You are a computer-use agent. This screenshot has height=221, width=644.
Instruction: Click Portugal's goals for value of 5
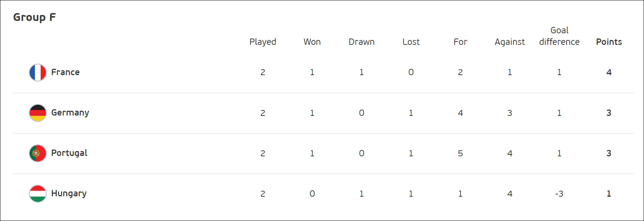(x=460, y=153)
